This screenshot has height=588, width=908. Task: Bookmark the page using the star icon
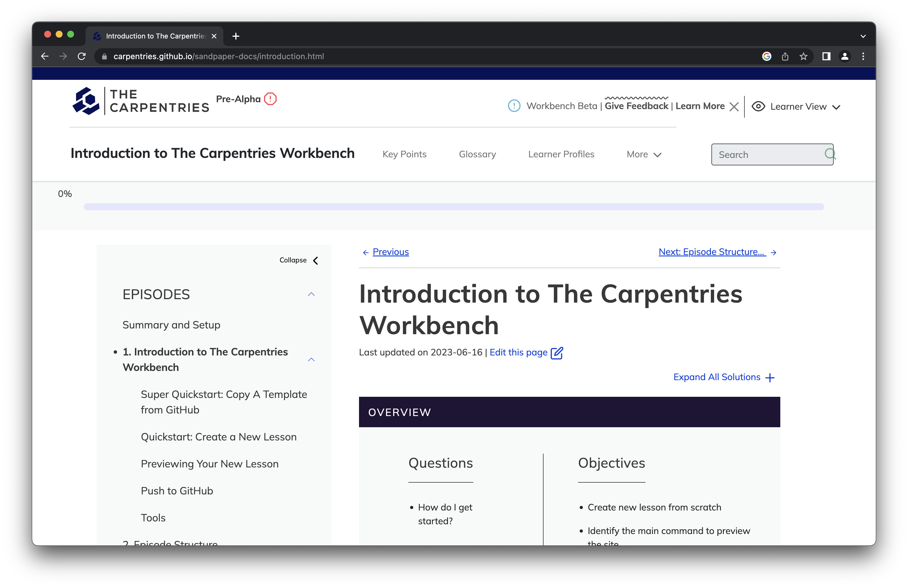804,56
